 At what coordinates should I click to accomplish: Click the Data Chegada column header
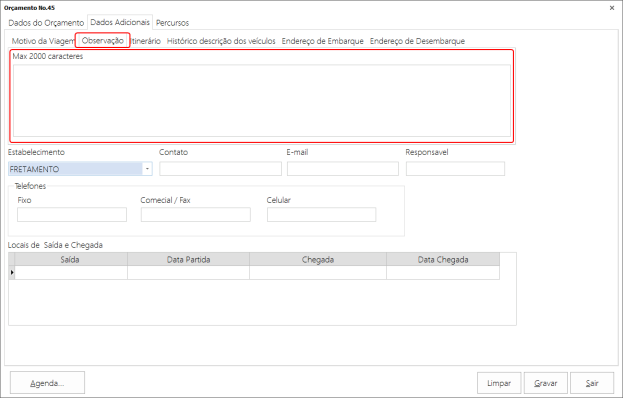(x=443, y=259)
